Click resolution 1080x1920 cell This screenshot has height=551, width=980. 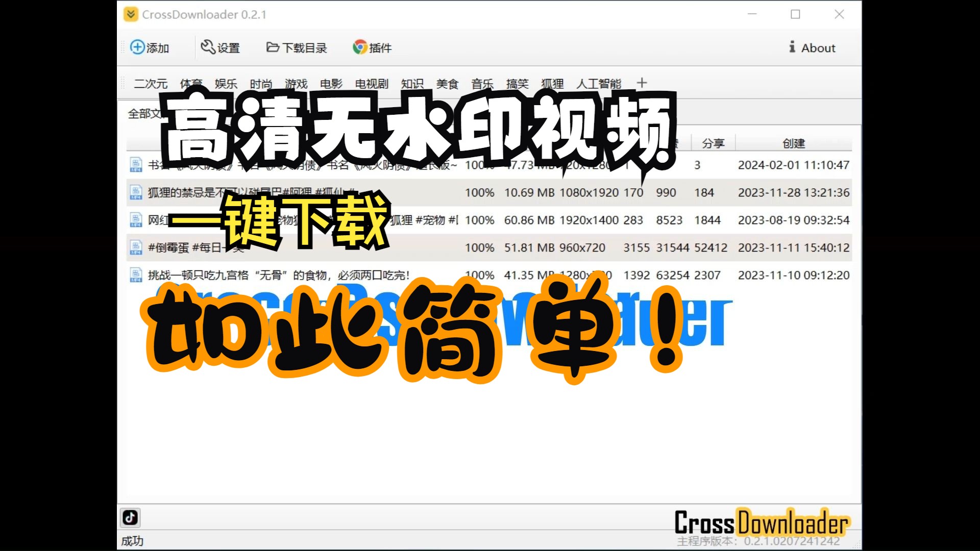pos(589,192)
